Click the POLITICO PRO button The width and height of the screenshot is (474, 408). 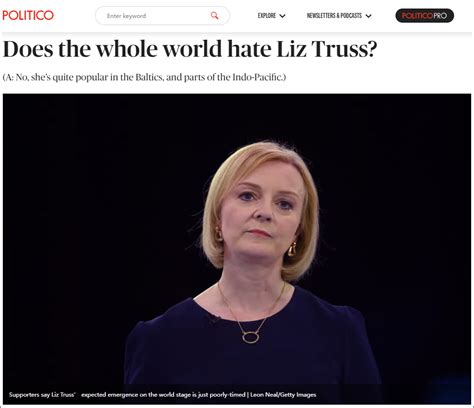point(425,16)
